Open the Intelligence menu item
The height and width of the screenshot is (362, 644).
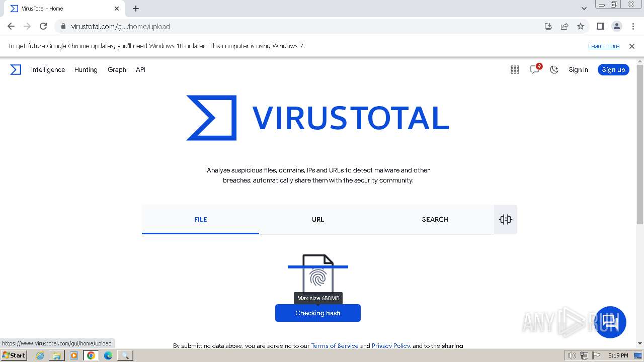point(48,70)
